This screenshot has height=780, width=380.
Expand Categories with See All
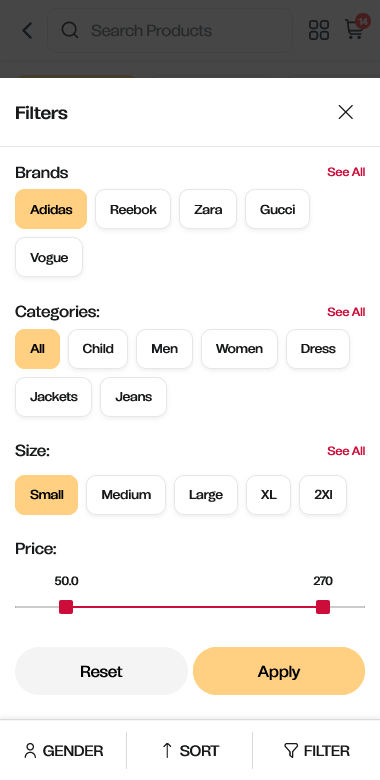(x=346, y=312)
